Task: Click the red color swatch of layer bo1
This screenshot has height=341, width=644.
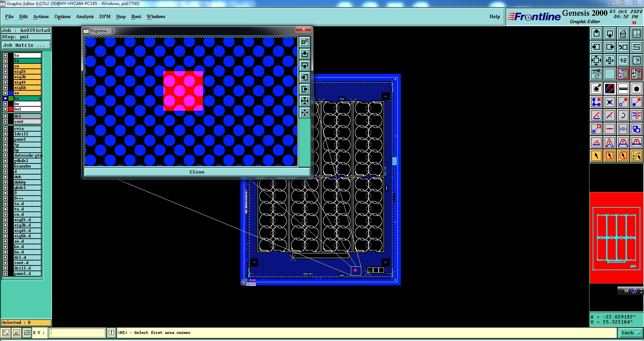Action: tap(11, 109)
